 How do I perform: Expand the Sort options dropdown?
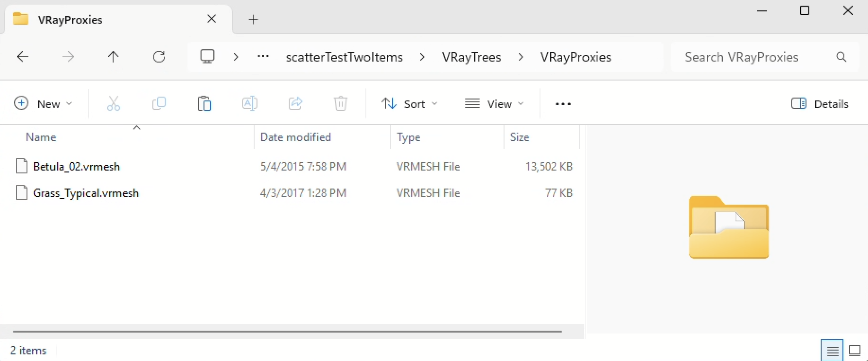[410, 104]
